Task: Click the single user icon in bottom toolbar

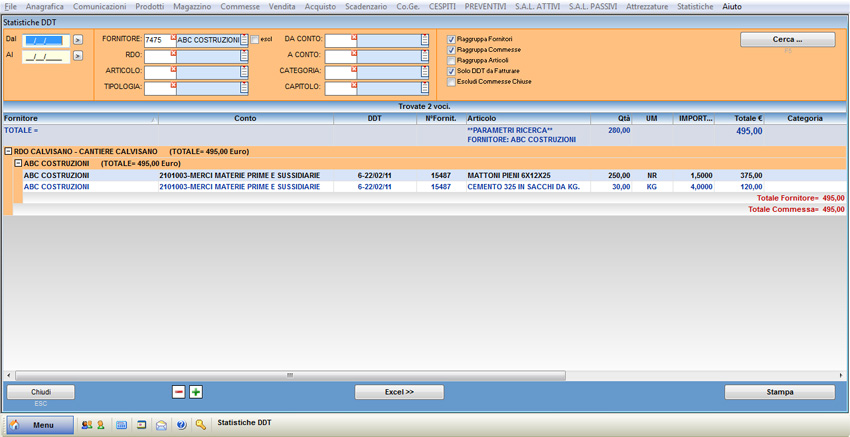Action: point(100,425)
